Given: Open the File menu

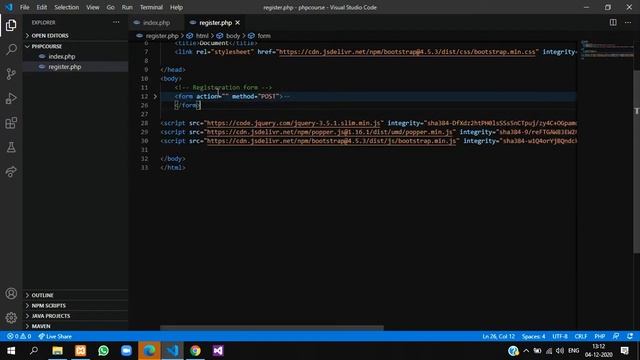Looking at the screenshot, I should click(24, 7).
